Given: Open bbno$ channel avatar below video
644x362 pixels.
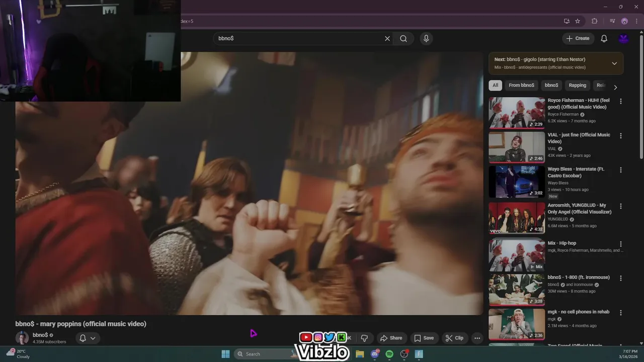Looking at the screenshot, I should coord(22,338).
